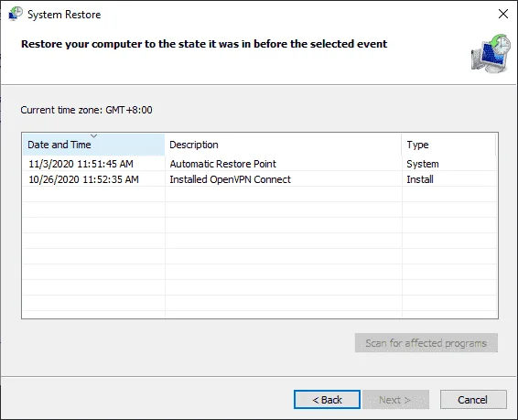Toggle sort arrow above Date and Time

(x=94, y=136)
